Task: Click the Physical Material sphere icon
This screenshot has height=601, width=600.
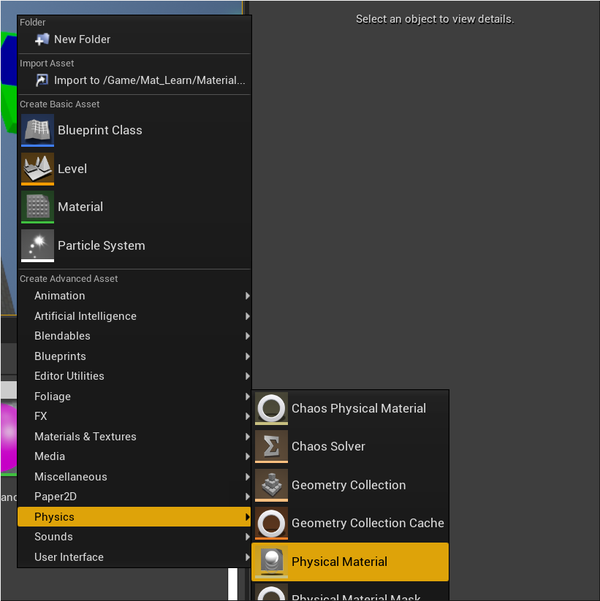Action: click(271, 562)
